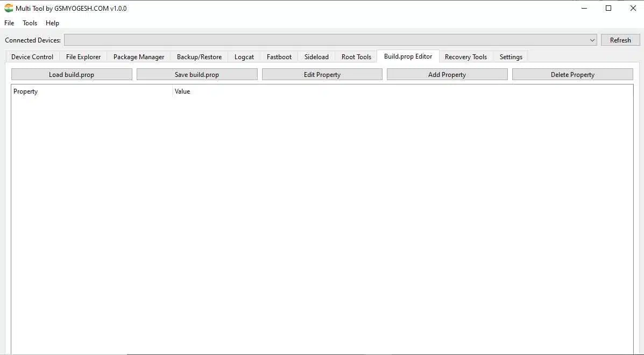
Task: Delete the selected property
Action: coord(572,75)
